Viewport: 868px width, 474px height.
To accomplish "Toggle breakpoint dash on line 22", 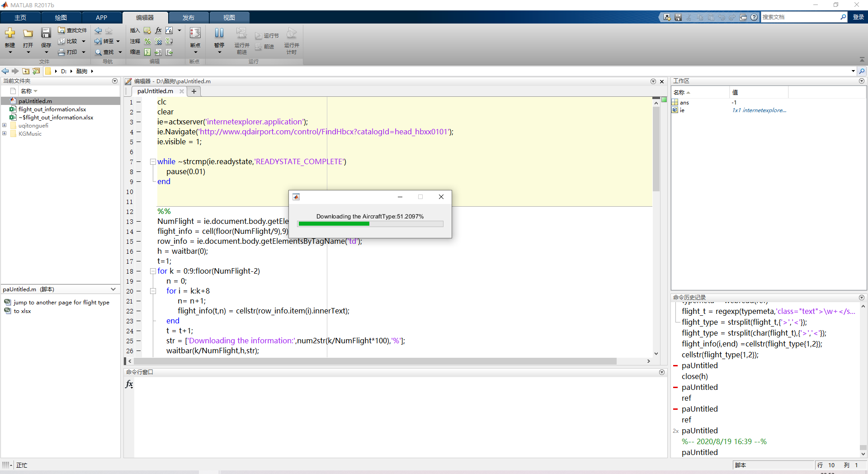I will 139,311.
